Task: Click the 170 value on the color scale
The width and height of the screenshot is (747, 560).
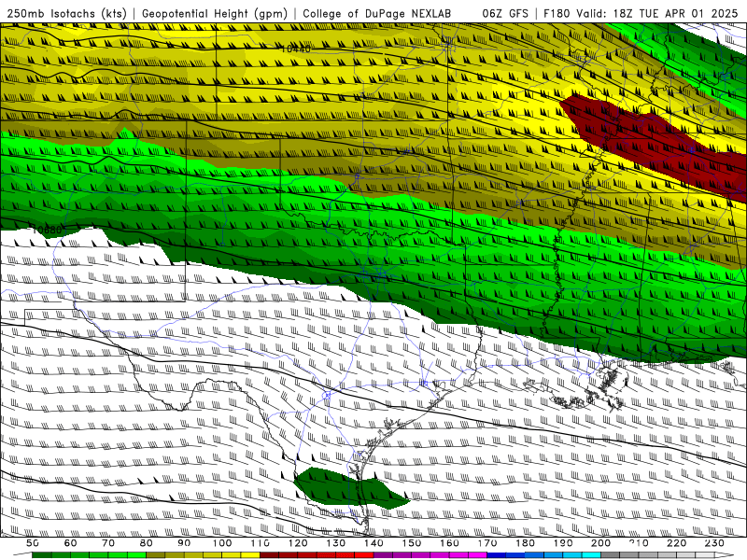Action: (x=487, y=543)
